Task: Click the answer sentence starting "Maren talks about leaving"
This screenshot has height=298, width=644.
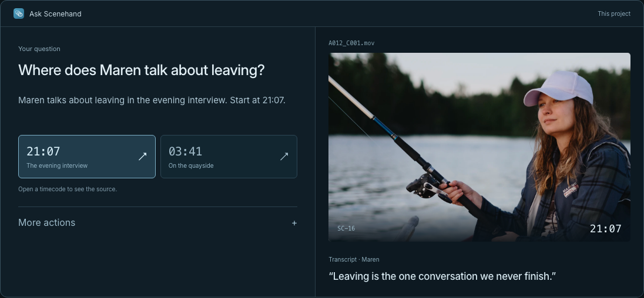Action: point(152,100)
